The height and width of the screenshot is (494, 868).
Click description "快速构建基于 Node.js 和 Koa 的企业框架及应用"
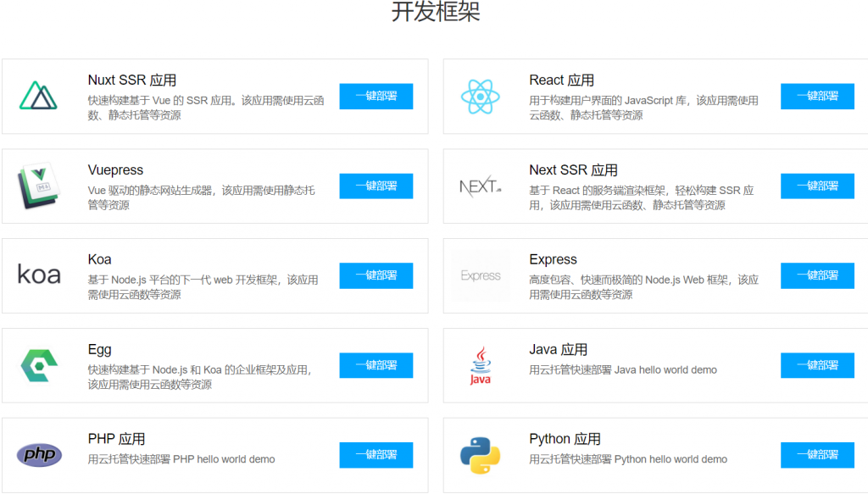point(199,369)
